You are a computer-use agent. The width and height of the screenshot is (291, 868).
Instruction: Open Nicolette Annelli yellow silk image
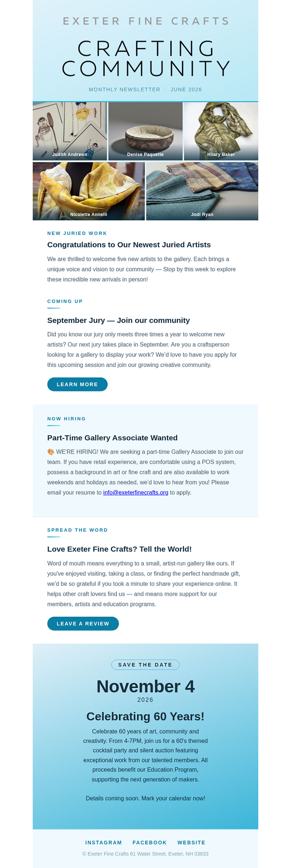89,191
